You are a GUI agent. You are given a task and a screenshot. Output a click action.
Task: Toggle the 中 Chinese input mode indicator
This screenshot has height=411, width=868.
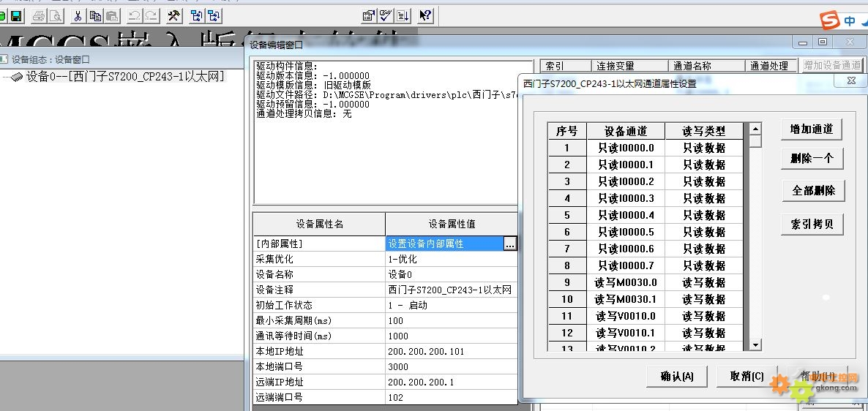850,21
